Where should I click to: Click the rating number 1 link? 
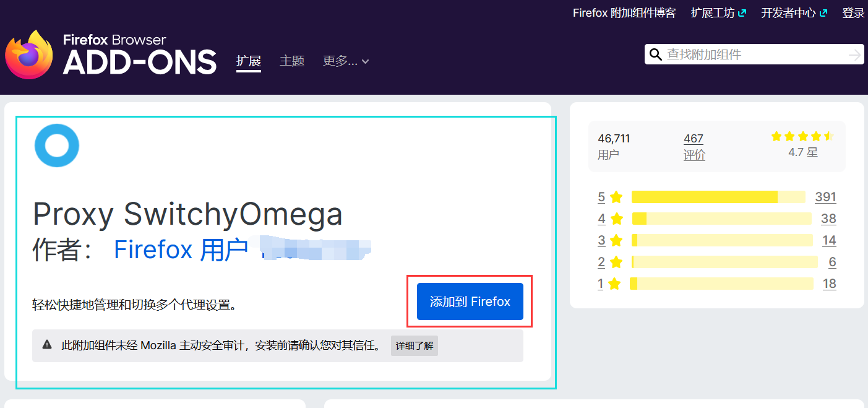tap(600, 284)
